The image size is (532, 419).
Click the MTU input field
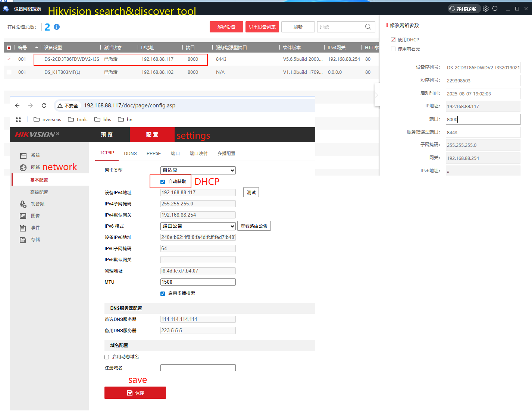[198, 282]
